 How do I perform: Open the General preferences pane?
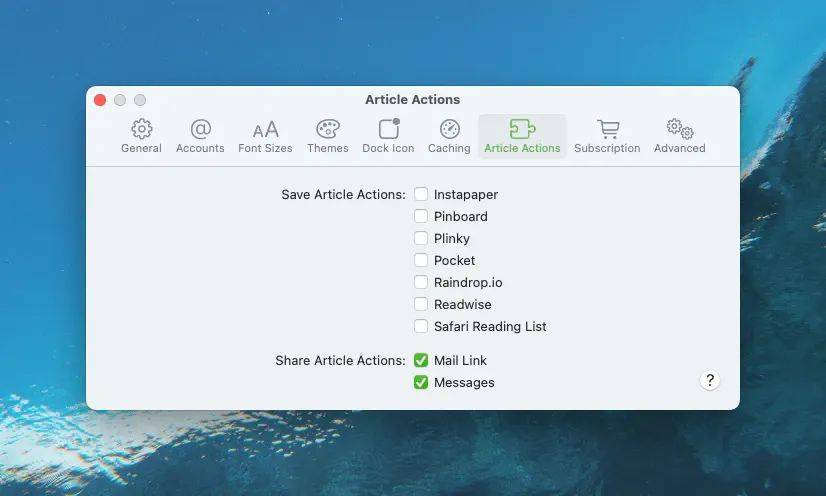coord(141,136)
